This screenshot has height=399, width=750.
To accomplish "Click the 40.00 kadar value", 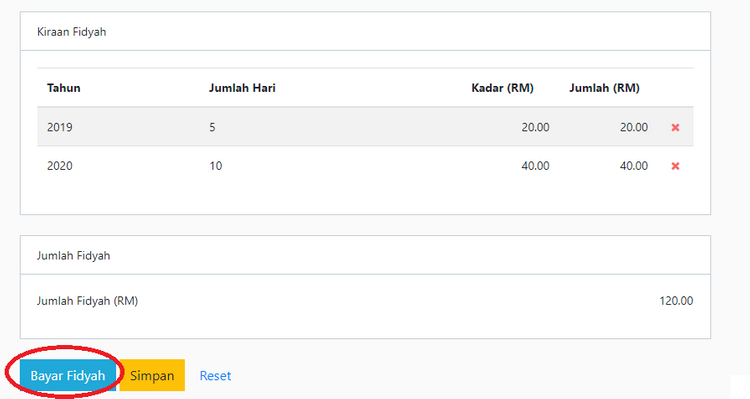I will tap(535, 166).
